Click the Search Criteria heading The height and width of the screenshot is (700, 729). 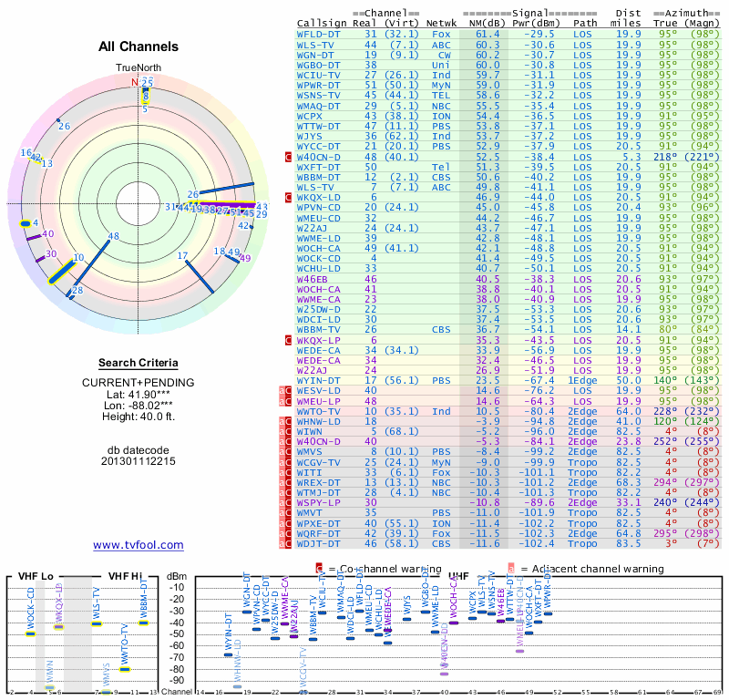click(139, 363)
